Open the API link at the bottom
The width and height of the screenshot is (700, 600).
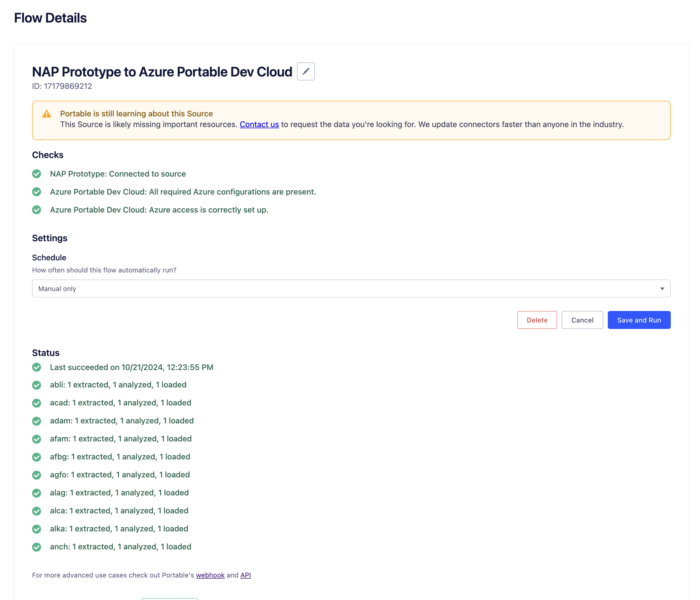[245, 575]
